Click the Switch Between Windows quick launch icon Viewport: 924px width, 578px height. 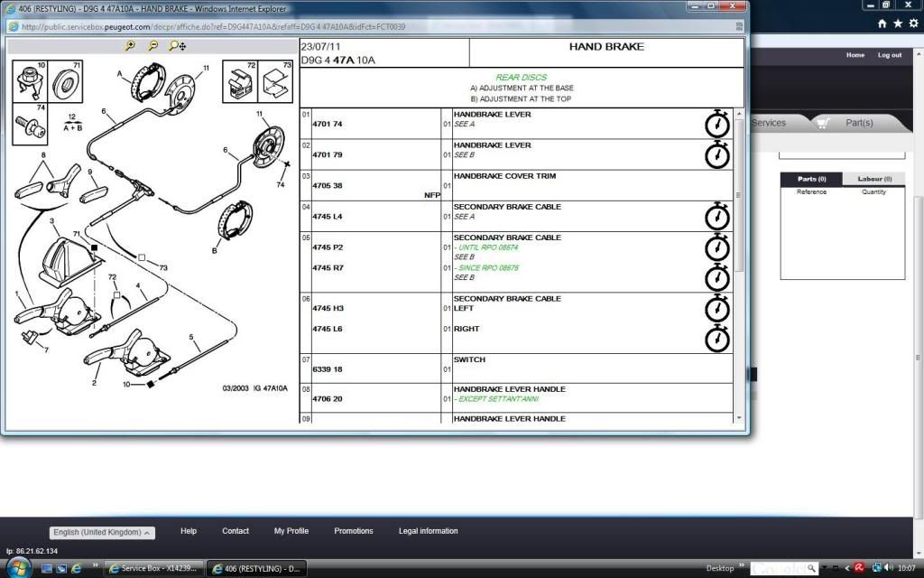[61, 569]
